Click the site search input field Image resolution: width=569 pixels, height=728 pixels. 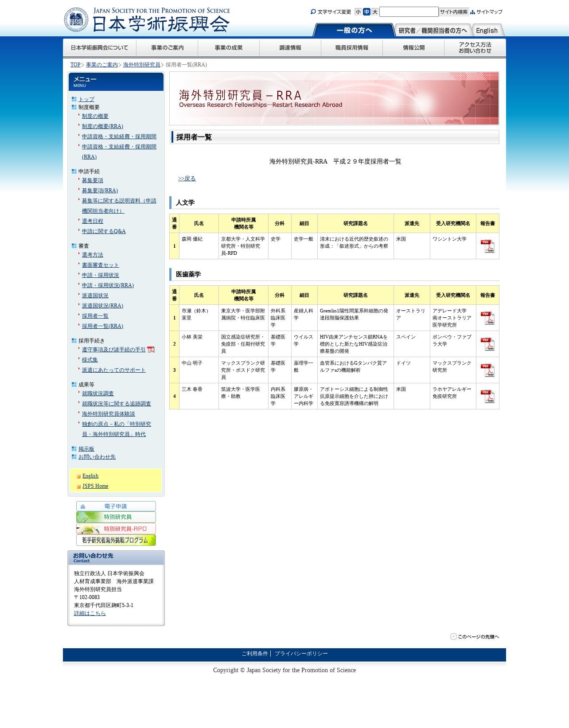coord(409,12)
